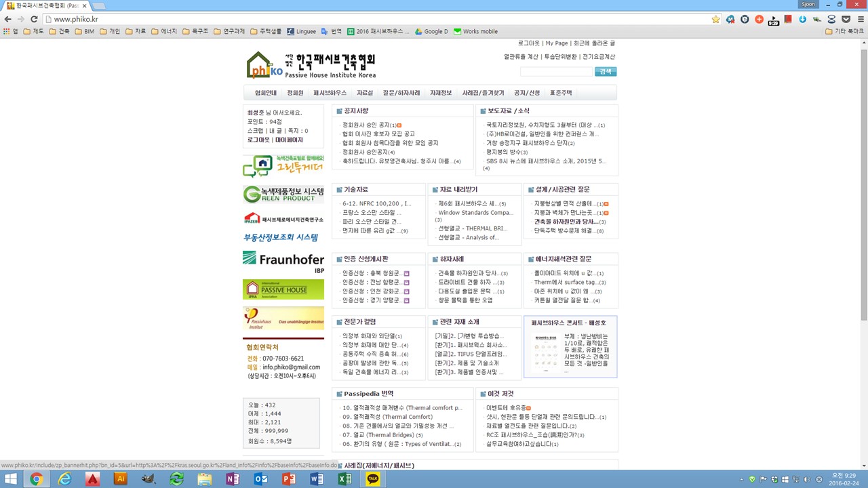Open the 패시브하우스 navigation menu

point(330,93)
